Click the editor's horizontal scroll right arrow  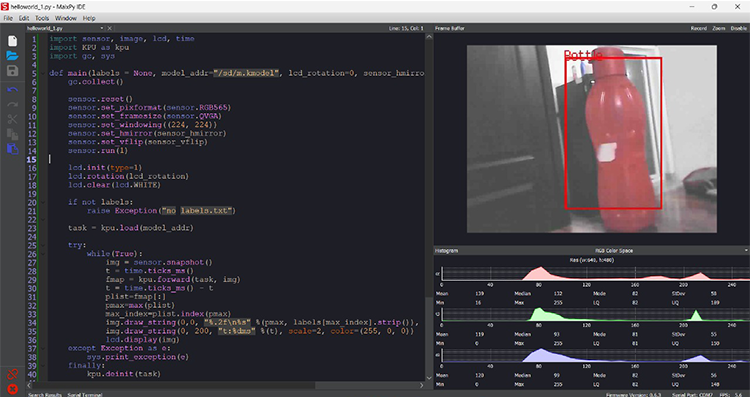pyautogui.click(x=421, y=385)
